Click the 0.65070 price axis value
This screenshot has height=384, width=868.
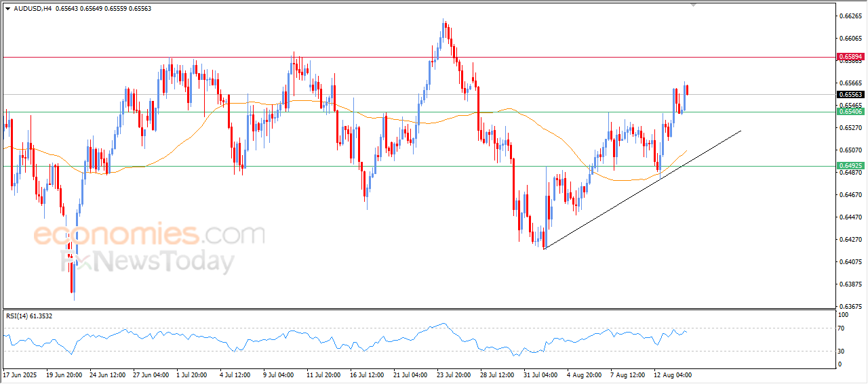tap(850, 150)
